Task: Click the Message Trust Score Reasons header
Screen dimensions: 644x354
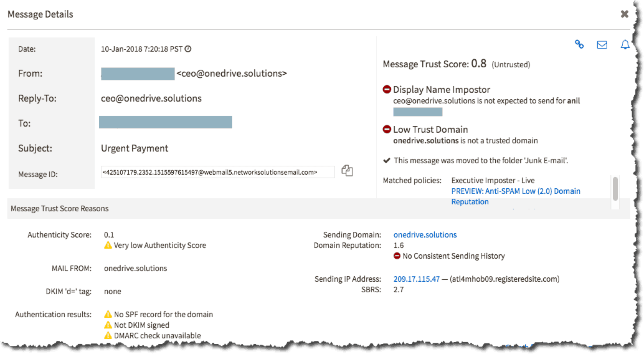Action: (60, 209)
